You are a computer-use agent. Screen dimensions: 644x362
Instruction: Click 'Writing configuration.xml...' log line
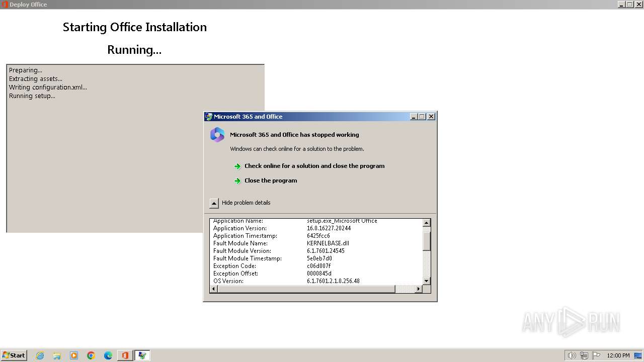click(x=48, y=87)
